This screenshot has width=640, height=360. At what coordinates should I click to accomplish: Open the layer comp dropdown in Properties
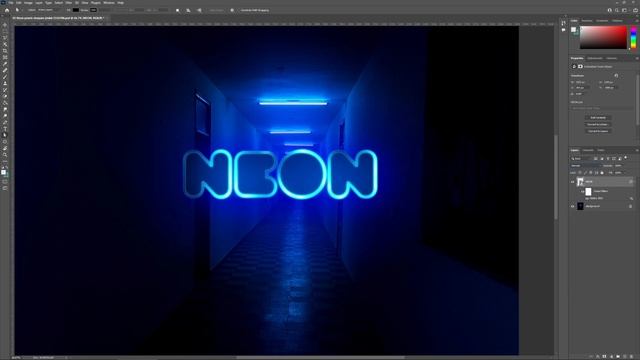point(602,108)
